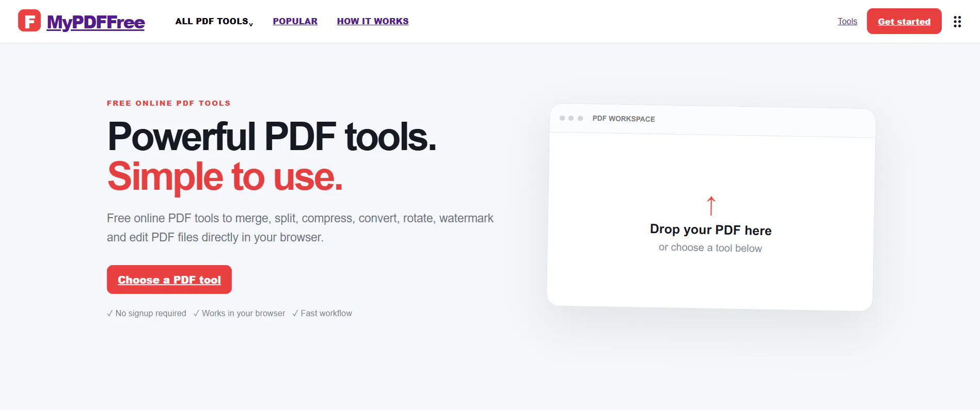Image resolution: width=980 pixels, height=410 pixels.
Task: Click the "No signup required" text
Action: (x=151, y=313)
